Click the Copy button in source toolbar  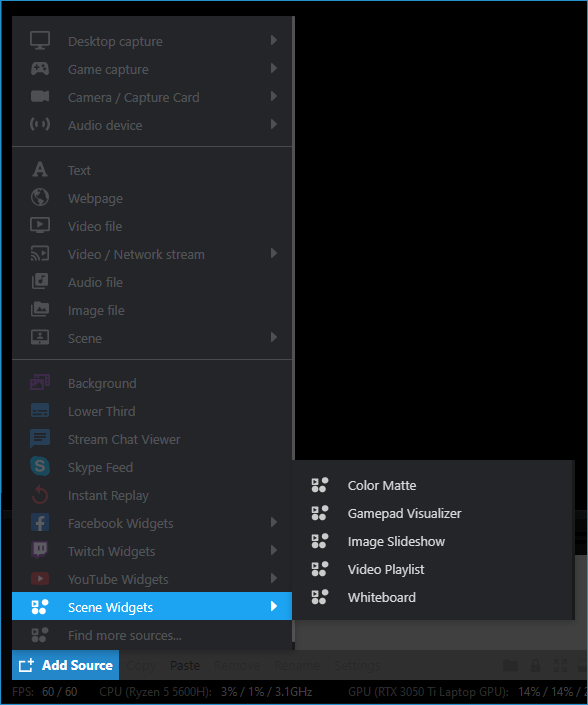[x=142, y=665]
